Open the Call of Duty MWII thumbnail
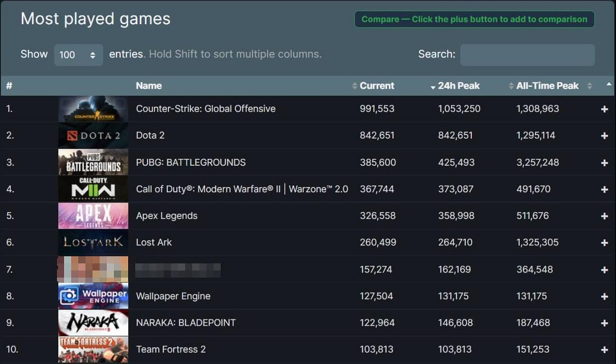 [x=93, y=188]
